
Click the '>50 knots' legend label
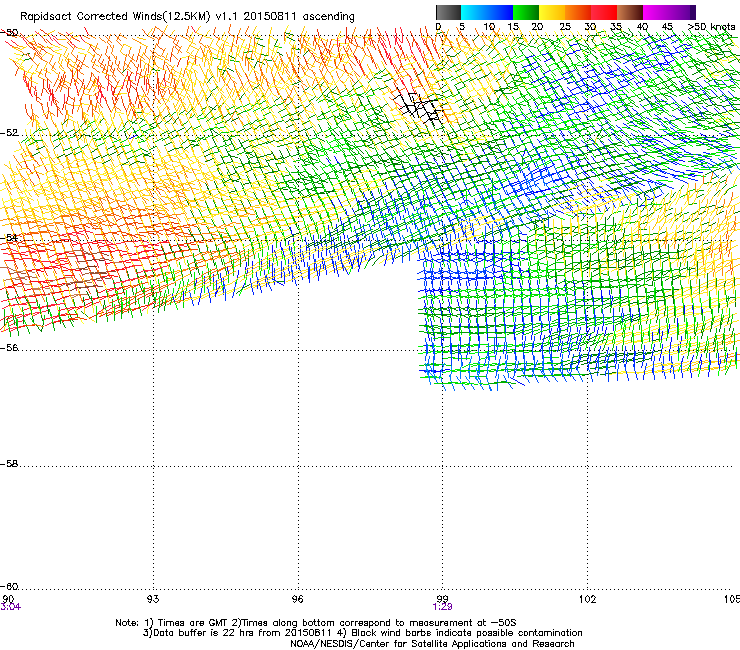(711, 27)
